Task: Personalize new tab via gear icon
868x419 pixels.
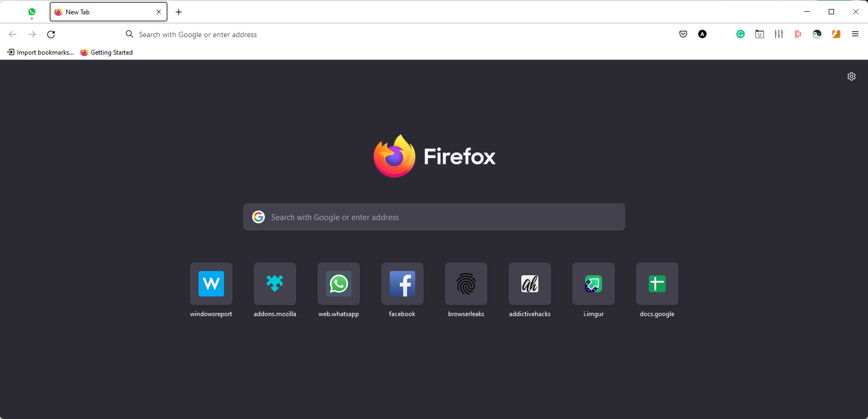Action: pos(852,76)
